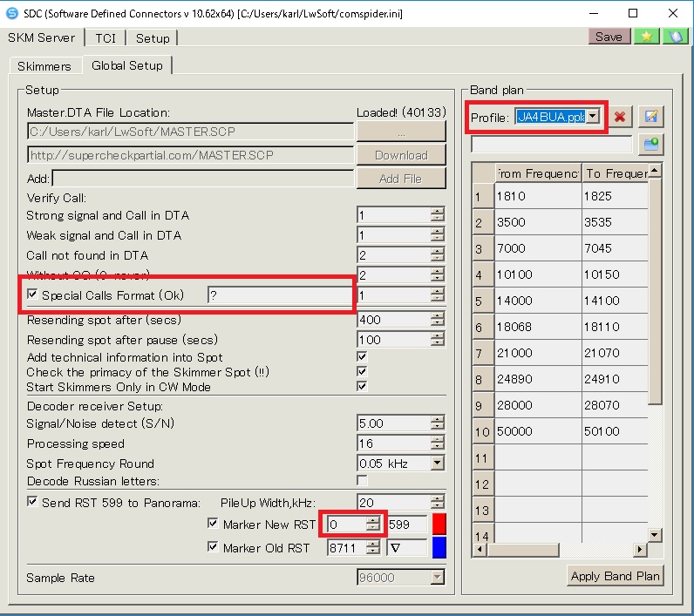Pick the red Marker New RST color

click(439, 524)
